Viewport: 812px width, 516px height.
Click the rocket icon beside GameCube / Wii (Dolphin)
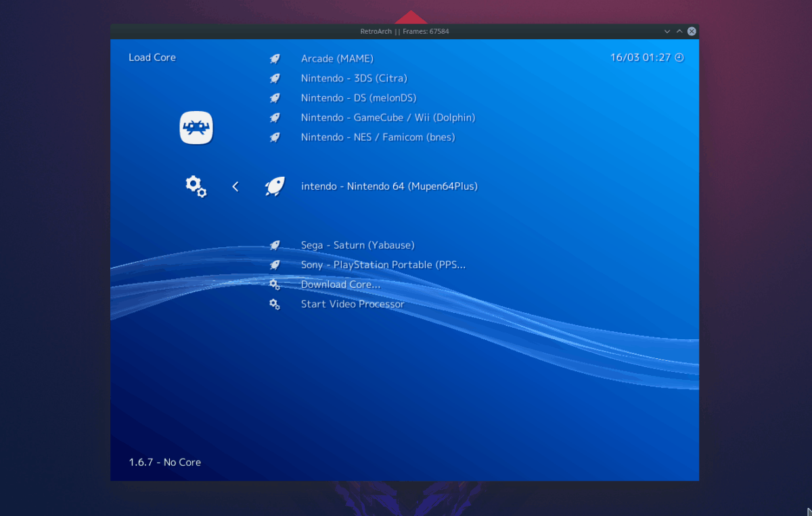[275, 118]
